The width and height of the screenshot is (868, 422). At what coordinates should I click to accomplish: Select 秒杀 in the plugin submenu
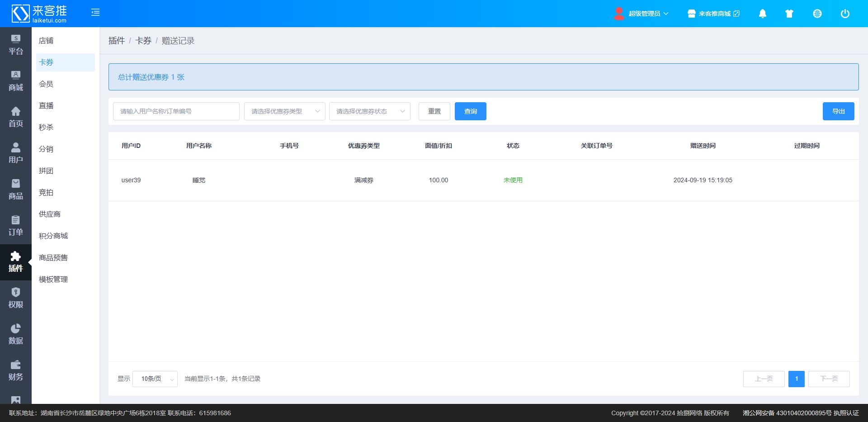pyautogui.click(x=46, y=128)
